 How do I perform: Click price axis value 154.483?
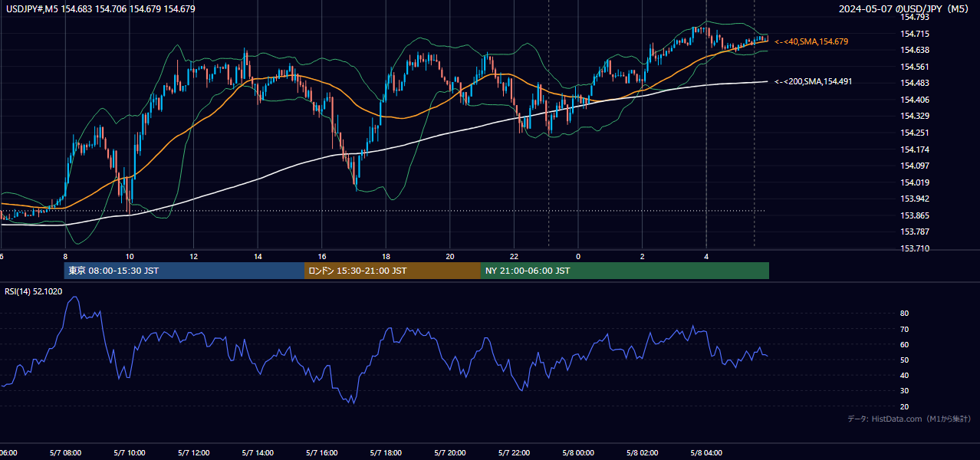(915, 83)
